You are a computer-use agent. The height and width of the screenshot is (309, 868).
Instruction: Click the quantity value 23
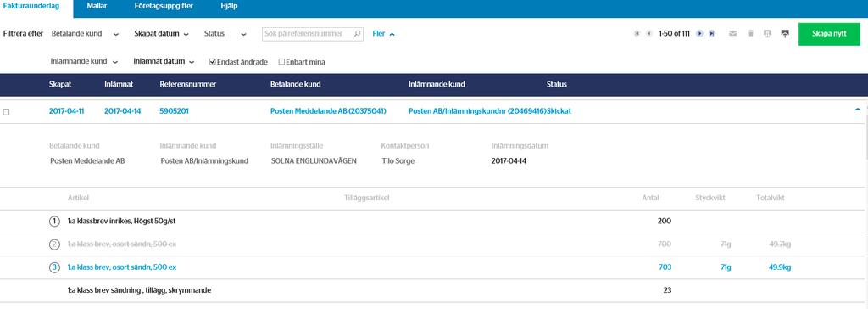click(667, 290)
